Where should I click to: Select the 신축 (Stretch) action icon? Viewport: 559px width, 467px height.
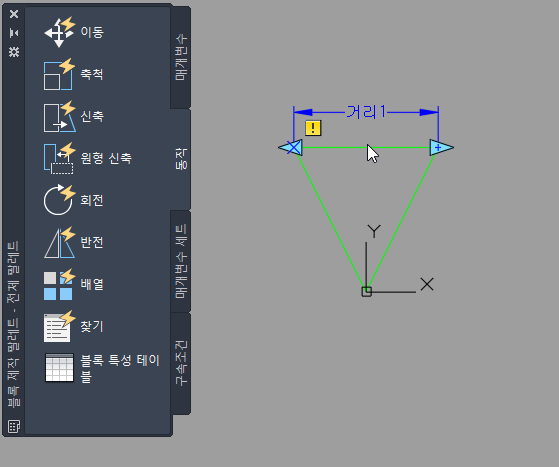point(60,116)
